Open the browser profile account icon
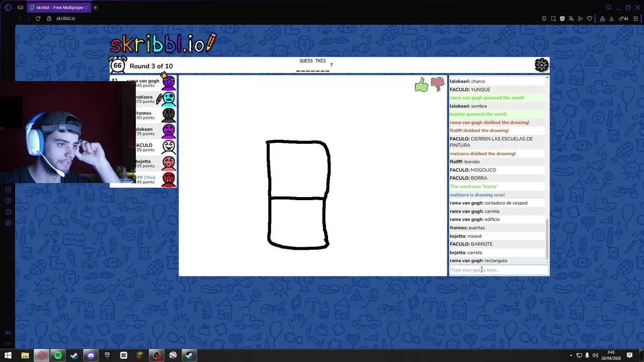Image resolution: width=644 pixels, height=362 pixels. pyautogui.click(x=602, y=19)
